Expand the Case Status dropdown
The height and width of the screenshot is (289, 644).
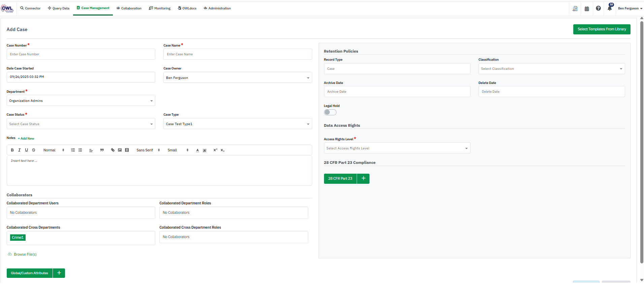point(81,124)
